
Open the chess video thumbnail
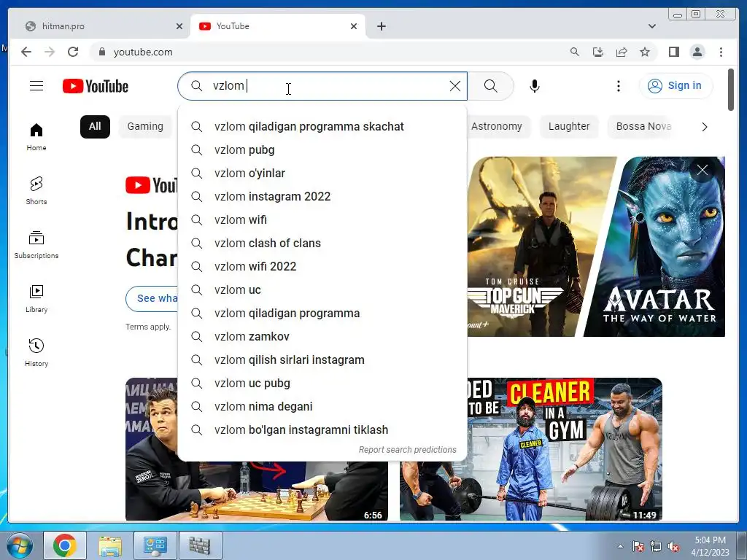(x=257, y=491)
